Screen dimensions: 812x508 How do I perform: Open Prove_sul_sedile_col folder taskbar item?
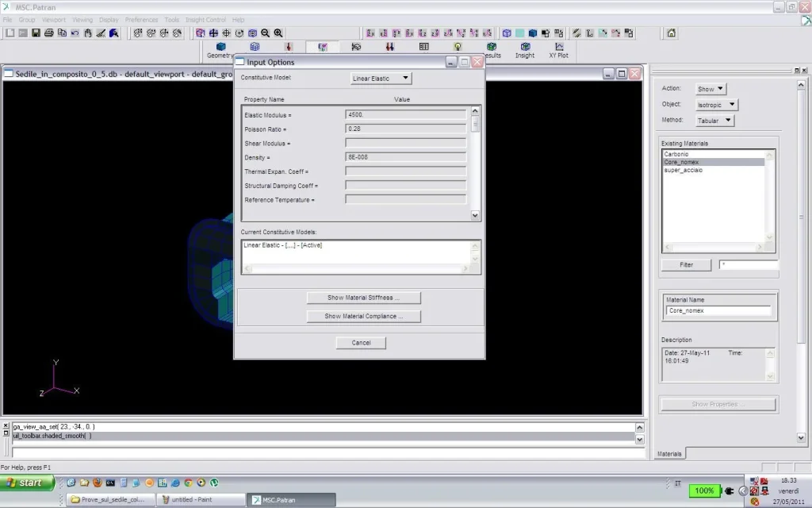click(111, 500)
